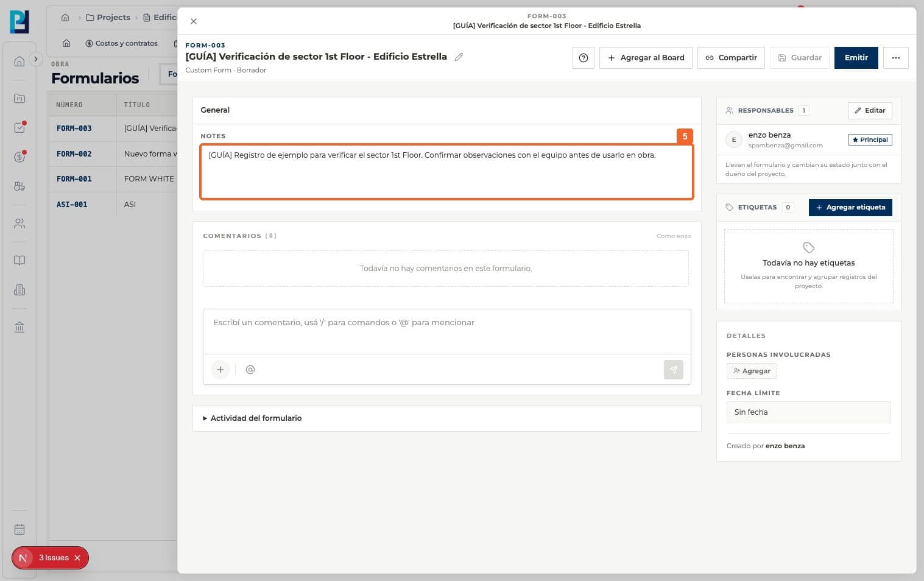Viewport: 924px width, 581px height.
Task: Click FORM-001 in the forms table
Action: (74, 179)
